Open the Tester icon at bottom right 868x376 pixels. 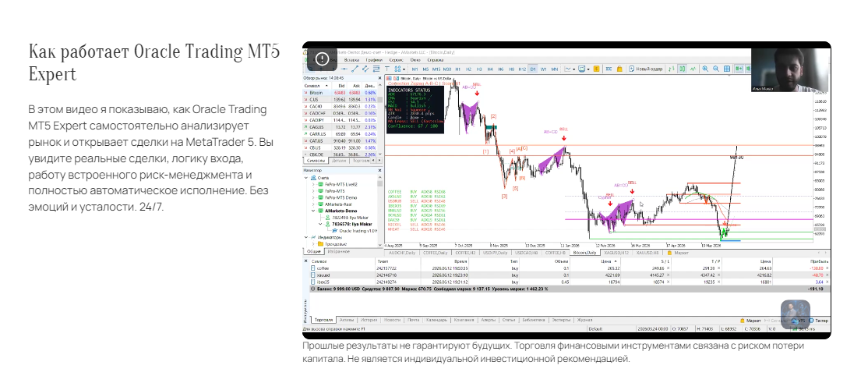[x=811, y=321]
